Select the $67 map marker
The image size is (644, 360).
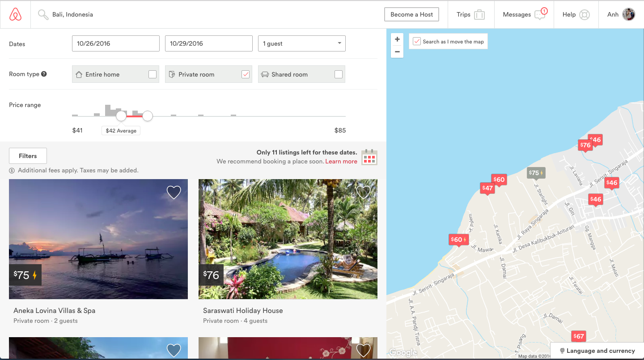point(578,336)
